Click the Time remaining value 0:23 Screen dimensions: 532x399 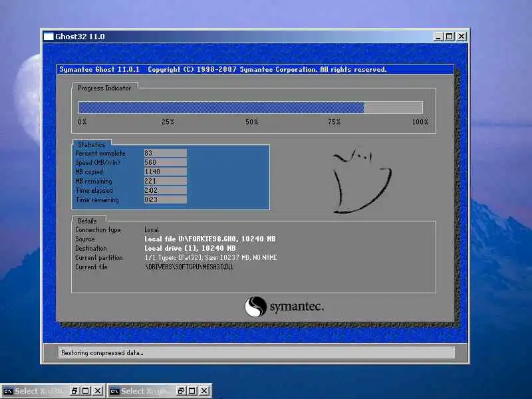(165, 199)
